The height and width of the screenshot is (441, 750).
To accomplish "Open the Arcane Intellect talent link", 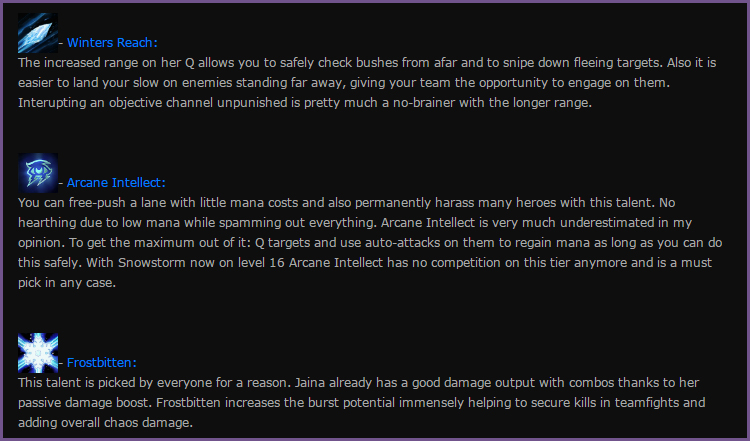I will (116, 183).
